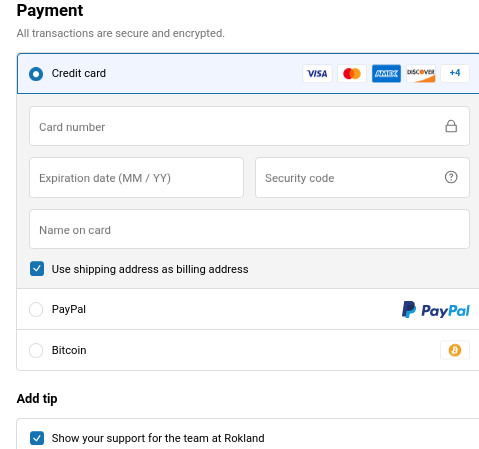Click into the Security code field

tap(362, 177)
